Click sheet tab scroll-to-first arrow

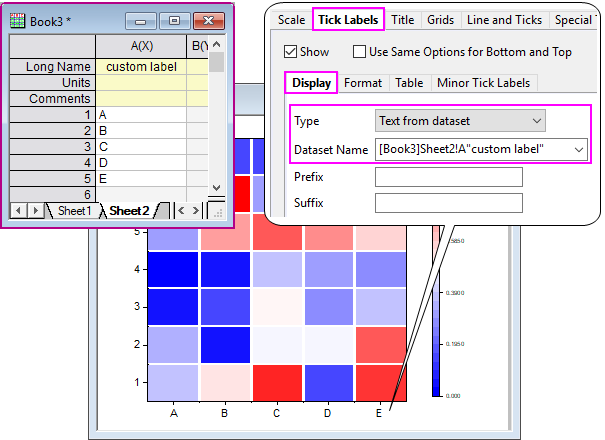19,210
